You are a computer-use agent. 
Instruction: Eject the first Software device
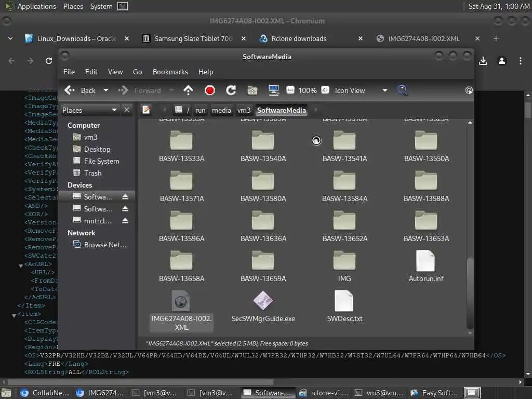(125, 197)
